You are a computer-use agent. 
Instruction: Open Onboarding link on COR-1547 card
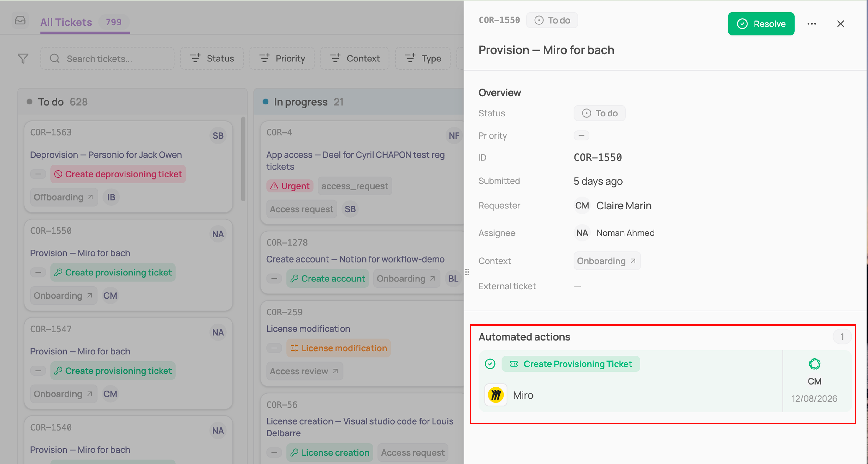63,394
